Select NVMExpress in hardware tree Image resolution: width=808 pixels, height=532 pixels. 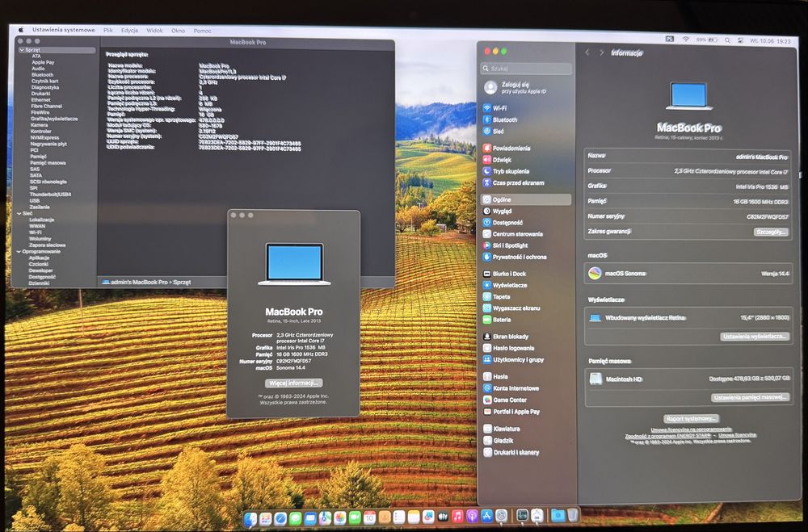[44, 138]
